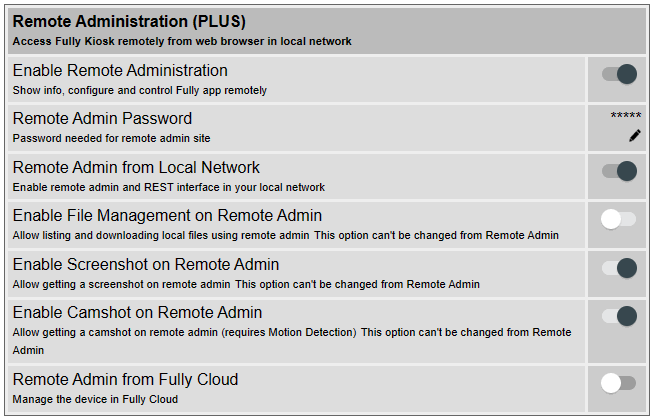Select the Enable Camshot on Remote Admin title
Viewport: 654px width, 420px height.
tap(137, 312)
